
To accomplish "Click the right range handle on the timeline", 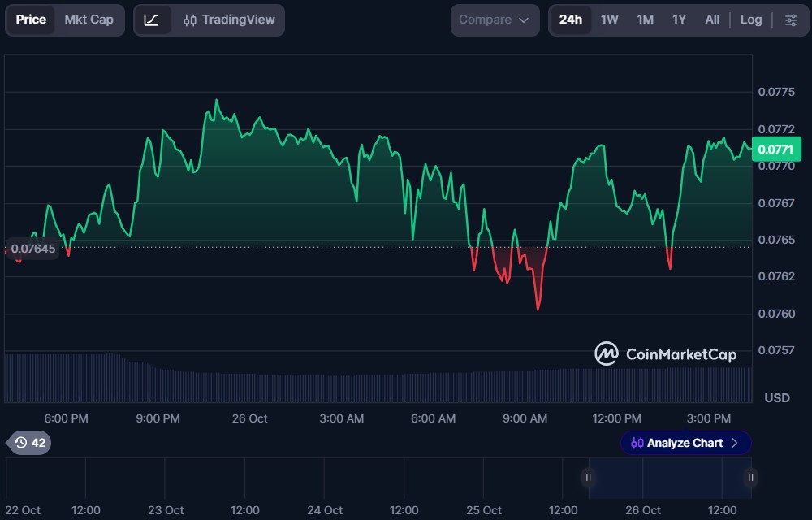I will (x=750, y=478).
